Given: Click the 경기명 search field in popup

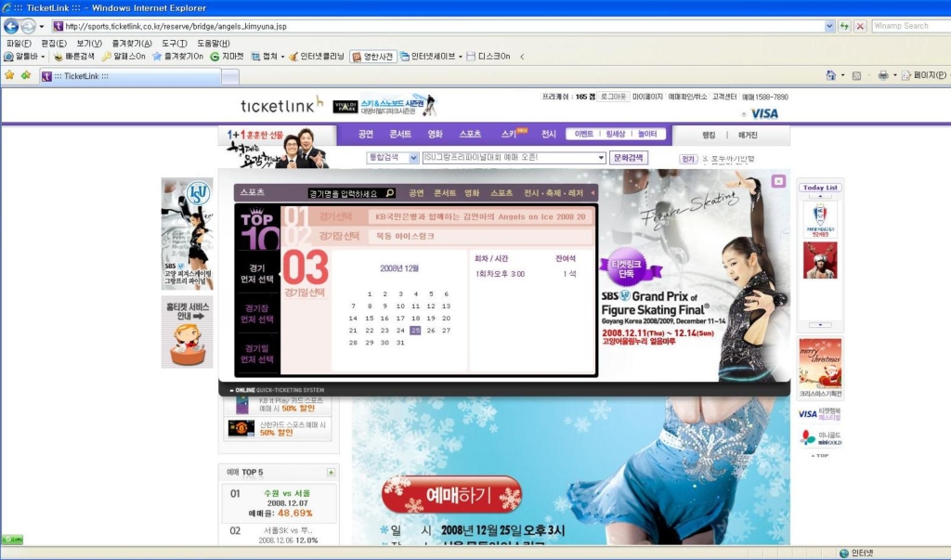Looking at the screenshot, I should click(346, 193).
